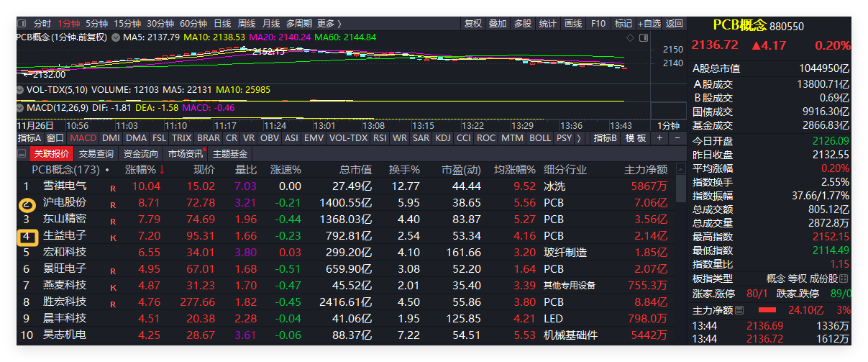Image resolution: width=868 pixels, height=362 pixels.
Task: Click the minus button to zoom out chart
Action: coord(677,137)
